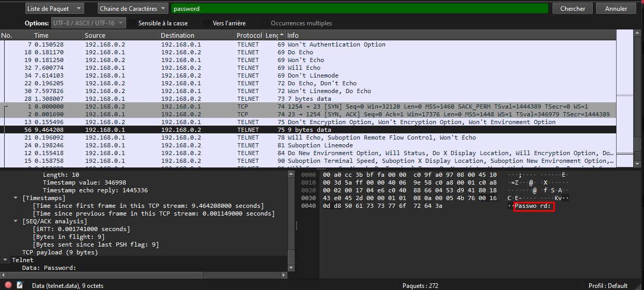Enable the 'Sensible à la casse' checkbox

(133, 23)
